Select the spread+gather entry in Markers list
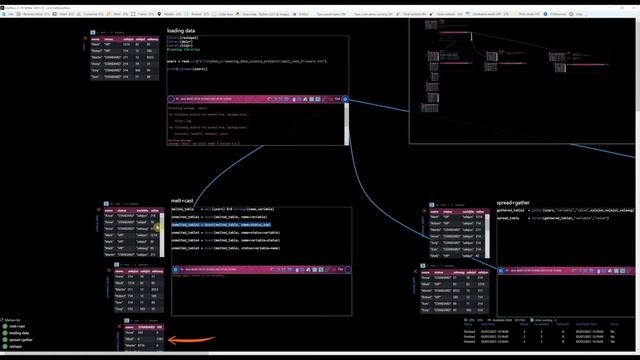Screen dimensions: 640x360 (18, 340)
